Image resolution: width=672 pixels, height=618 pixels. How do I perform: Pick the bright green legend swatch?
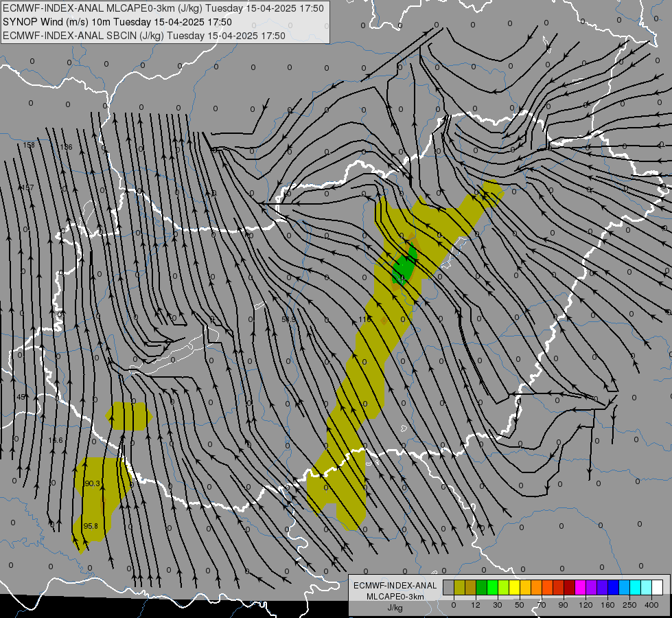[492, 588]
